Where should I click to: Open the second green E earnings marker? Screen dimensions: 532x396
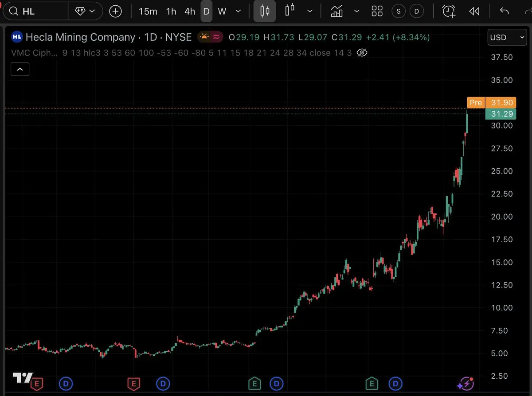pyautogui.click(x=372, y=383)
